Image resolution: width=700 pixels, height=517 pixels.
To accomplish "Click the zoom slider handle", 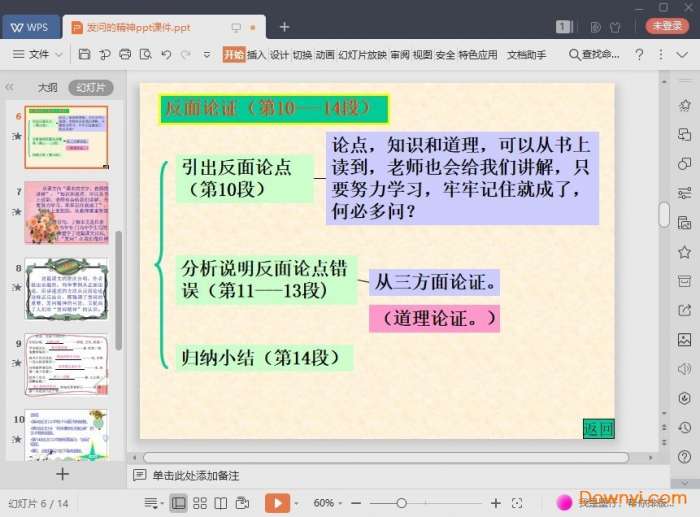I will click(401, 502).
